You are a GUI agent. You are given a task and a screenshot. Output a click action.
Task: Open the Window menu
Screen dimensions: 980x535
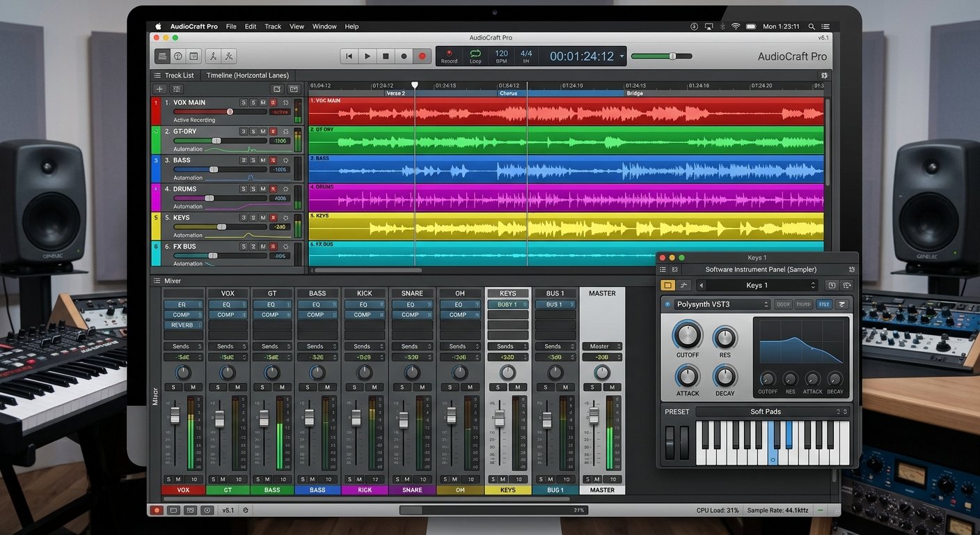(x=324, y=26)
